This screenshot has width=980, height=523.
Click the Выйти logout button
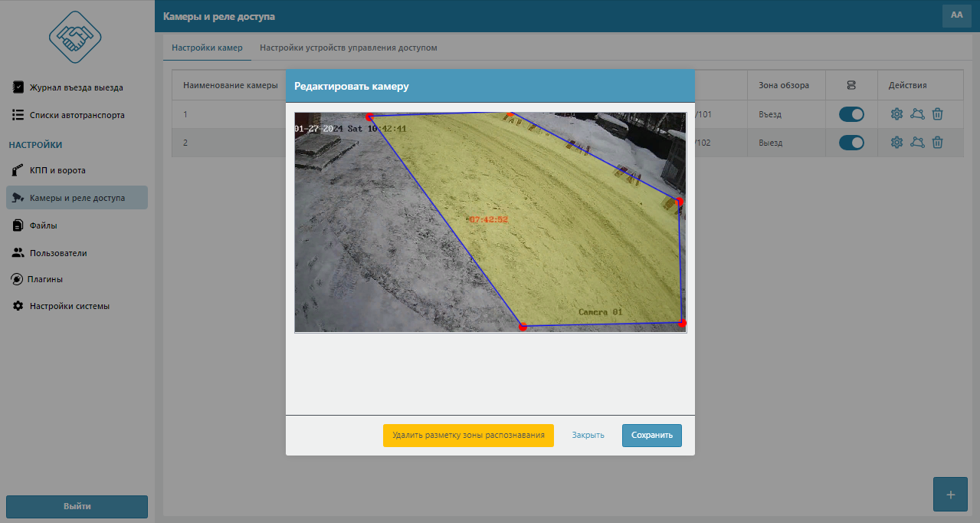click(x=77, y=506)
